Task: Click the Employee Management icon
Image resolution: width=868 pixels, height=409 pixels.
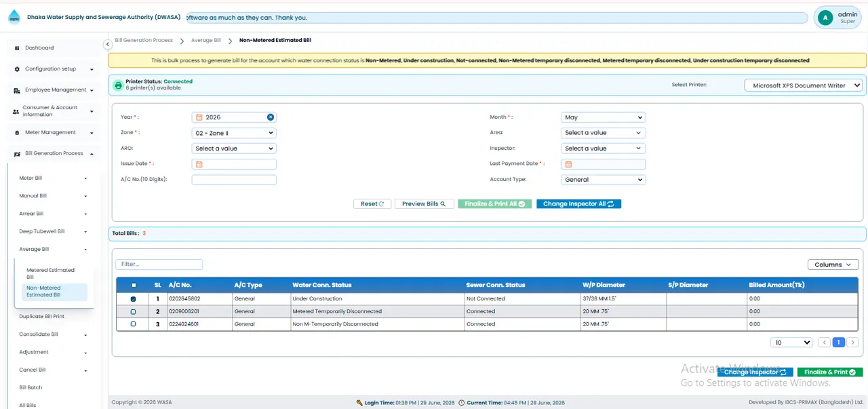Action: click(17, 90)
